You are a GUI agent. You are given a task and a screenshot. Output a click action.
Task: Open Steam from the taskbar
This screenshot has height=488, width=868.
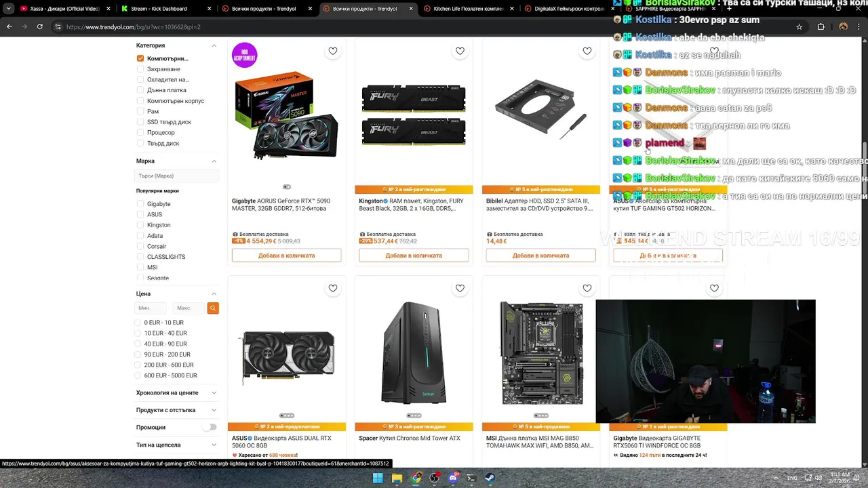coord(490,478)
